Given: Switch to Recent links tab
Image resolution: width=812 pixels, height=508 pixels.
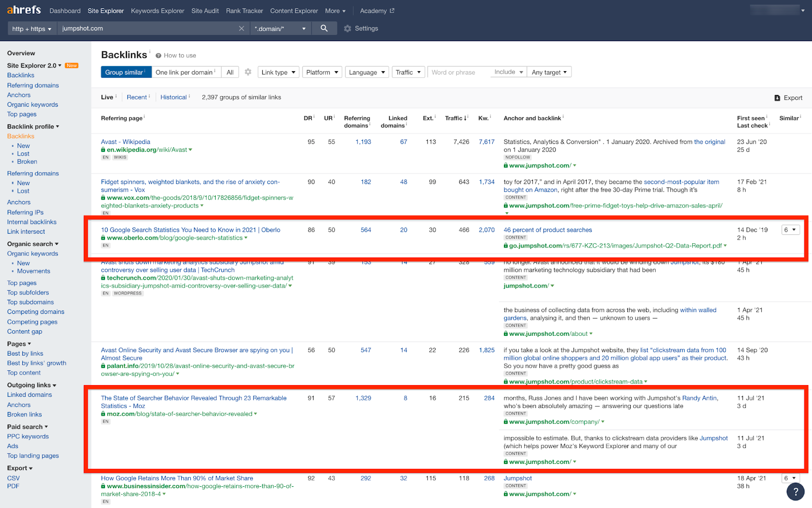Looking at the screenshot, I should pyautogui.click(x=137, y=98).
